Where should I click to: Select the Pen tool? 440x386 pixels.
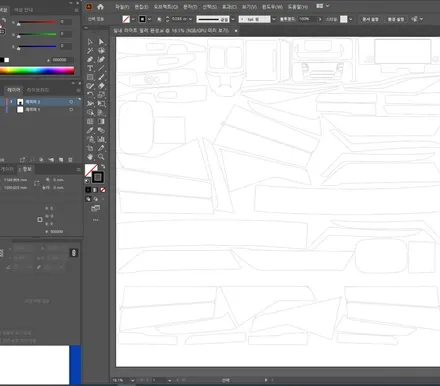[x=90, y=59]
